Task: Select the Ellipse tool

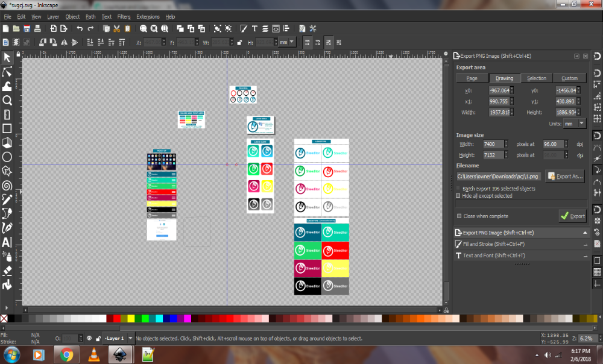Action: (7, 157)
